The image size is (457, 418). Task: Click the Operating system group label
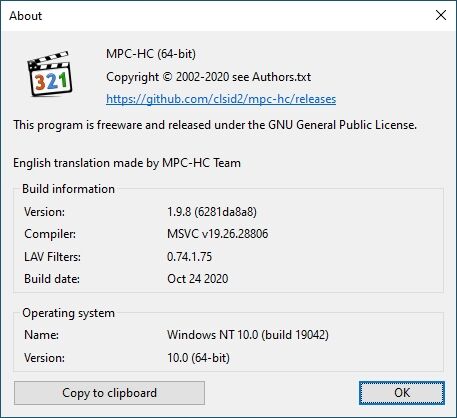click(68, 313)
